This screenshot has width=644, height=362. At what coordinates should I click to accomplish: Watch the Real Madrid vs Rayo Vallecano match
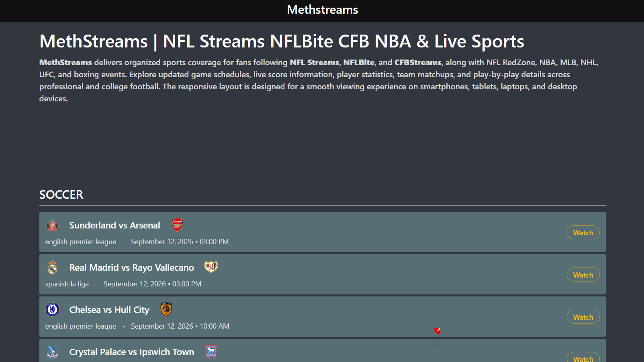click(x=583, y=275)
